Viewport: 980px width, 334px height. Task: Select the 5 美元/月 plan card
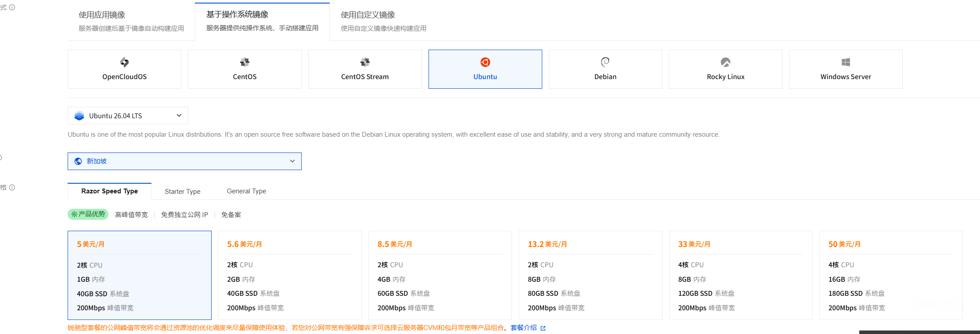point(140,275)
